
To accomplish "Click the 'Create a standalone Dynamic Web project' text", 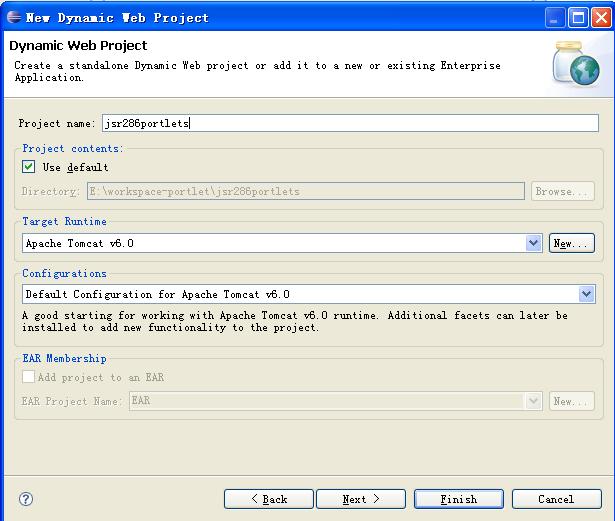I will click(x=257, y=71).
